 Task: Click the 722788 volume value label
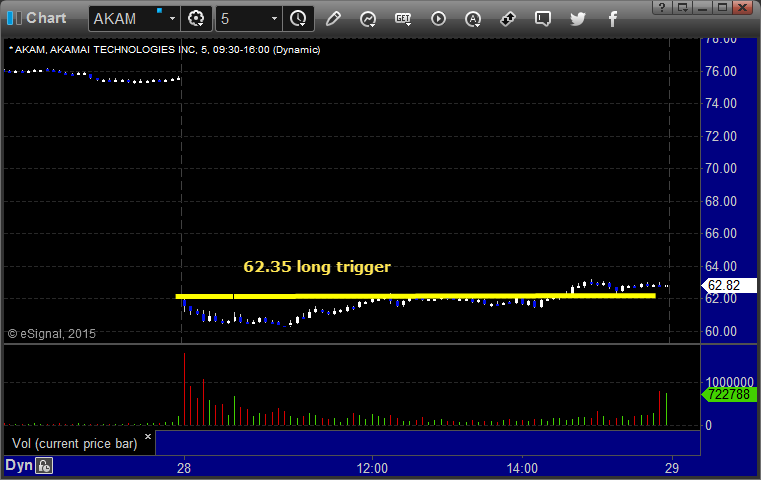(729, 395)
